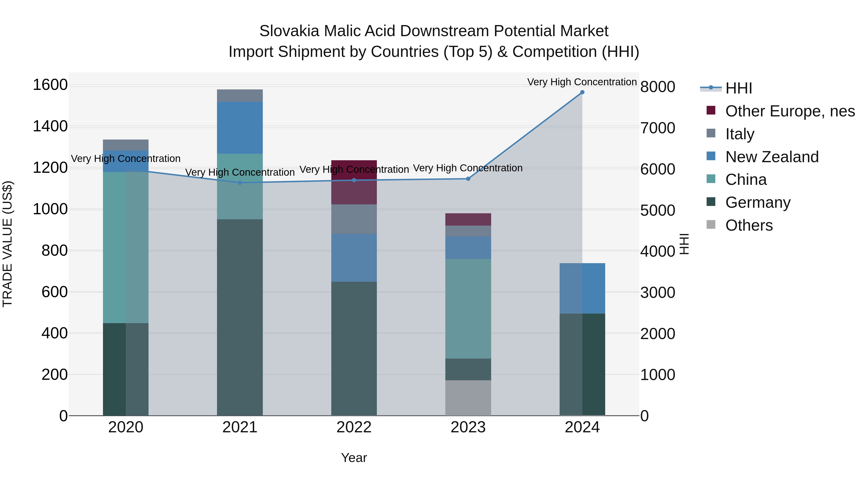Click the 'Year' axis title

click(x=354, y=458)
